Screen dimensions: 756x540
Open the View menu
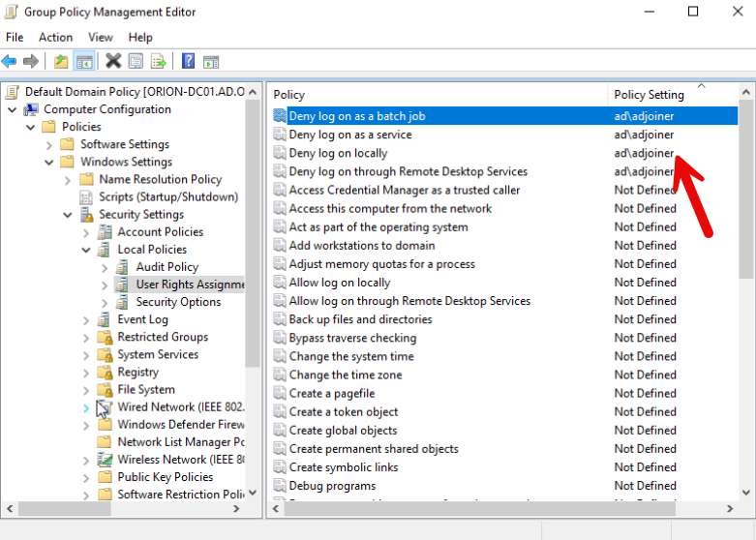(x=101, y=37)
